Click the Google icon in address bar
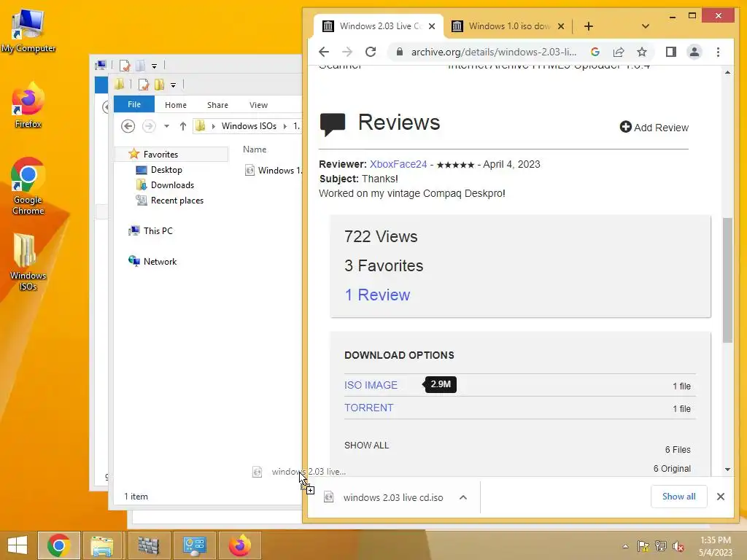The image size is (747, 560). point(595,52)
